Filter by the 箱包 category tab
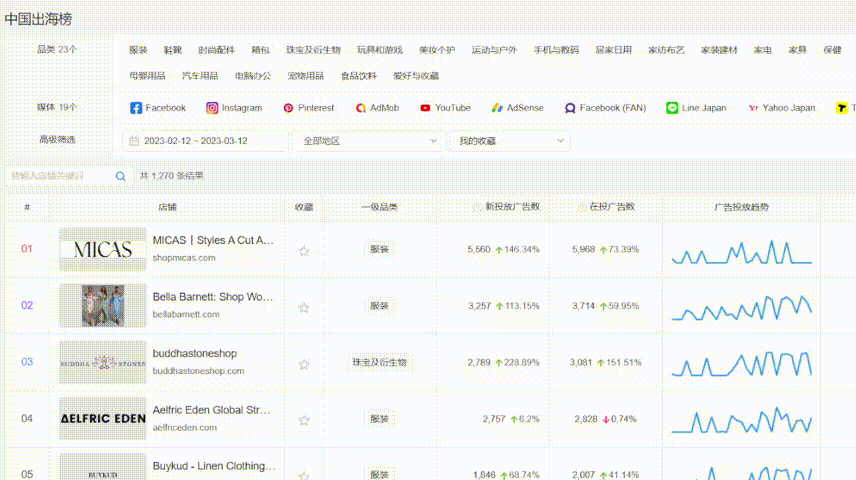The width and height of the screenshot is (856, 480). (260, 50)
